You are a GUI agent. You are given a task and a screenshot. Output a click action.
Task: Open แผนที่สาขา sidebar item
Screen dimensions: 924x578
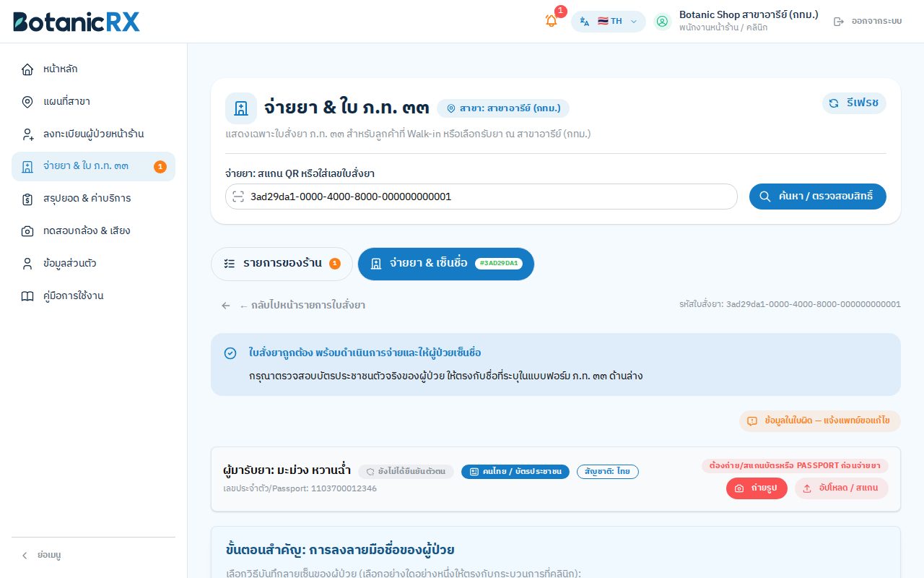click(93, 102)
